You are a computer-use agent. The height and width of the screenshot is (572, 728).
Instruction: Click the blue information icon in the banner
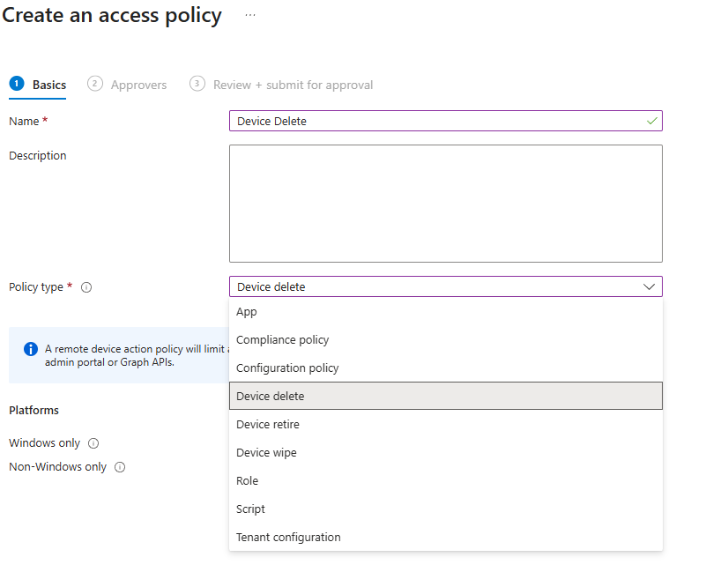pos(31,348)
